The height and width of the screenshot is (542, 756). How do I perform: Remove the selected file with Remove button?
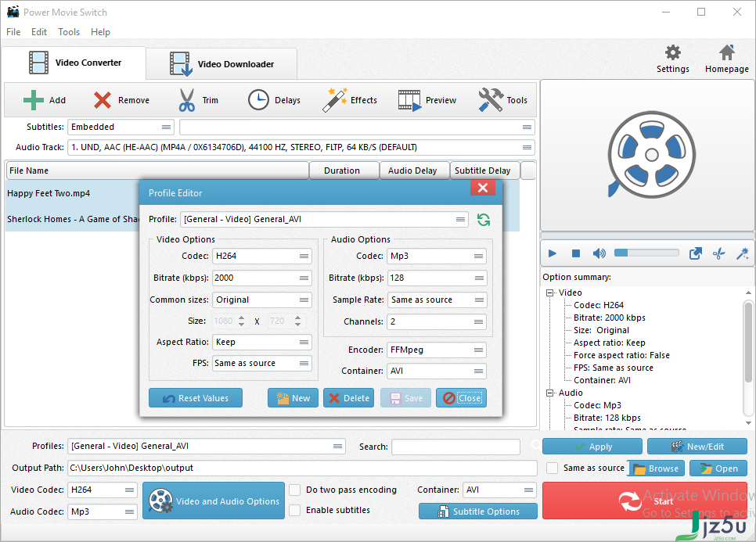coord(121,100)
